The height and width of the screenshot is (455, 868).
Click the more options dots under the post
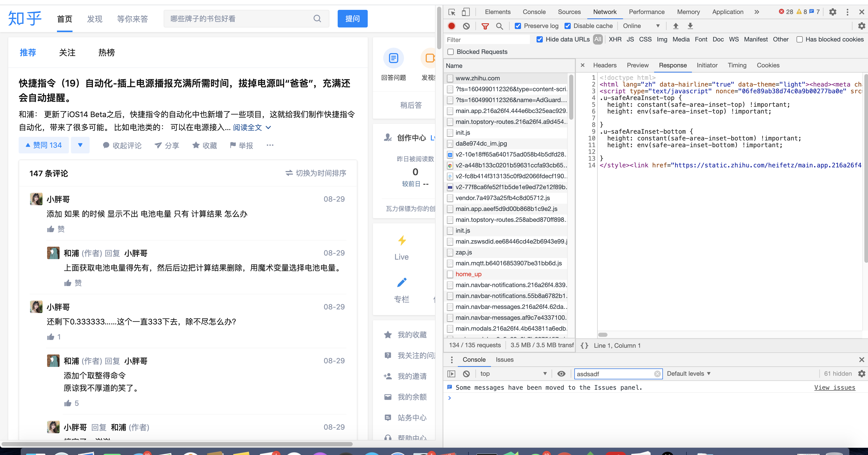click(x=270, y=145)
